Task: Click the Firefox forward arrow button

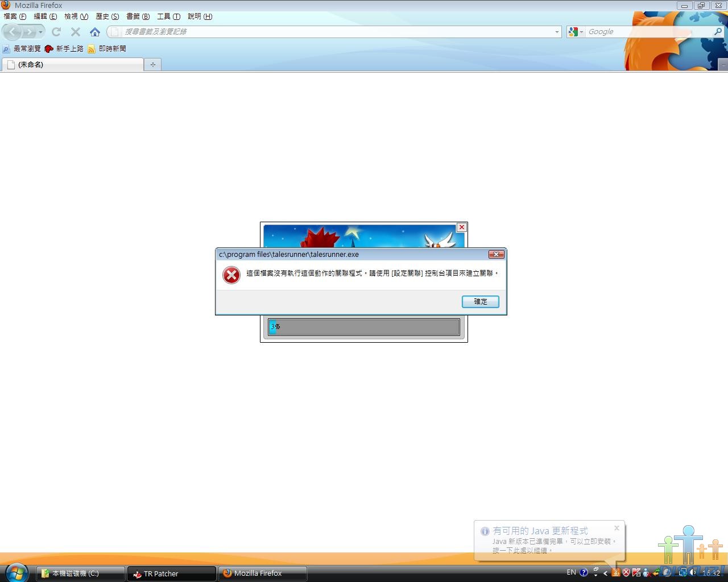Action: [x=29, y=32]
